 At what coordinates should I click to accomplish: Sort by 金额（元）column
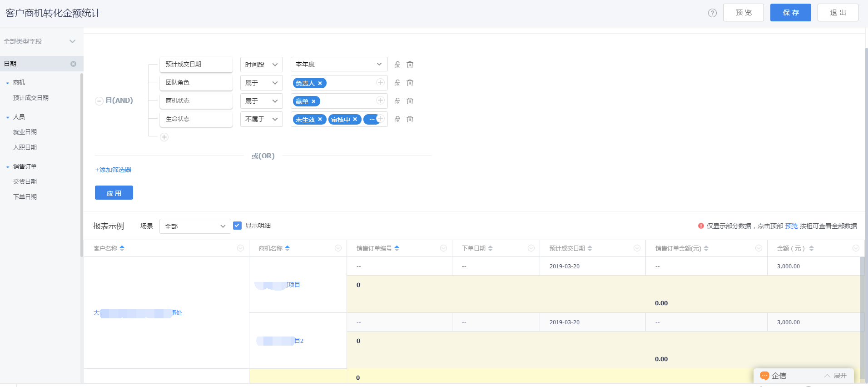[812, 248]
